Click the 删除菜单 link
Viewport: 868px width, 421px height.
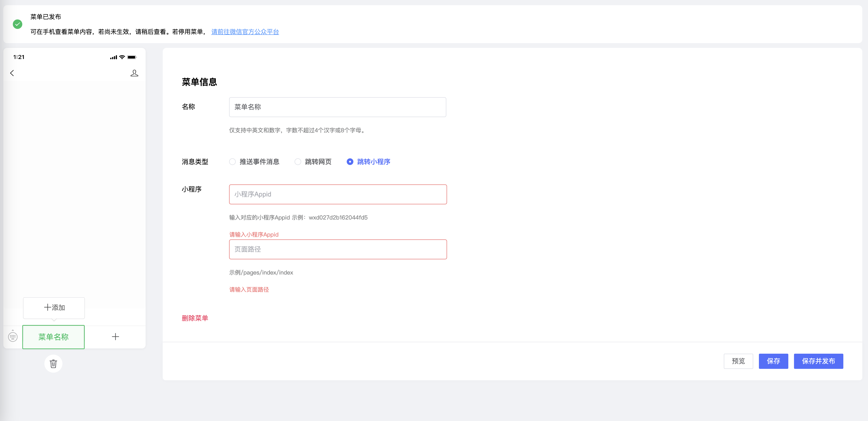(195, 318)
